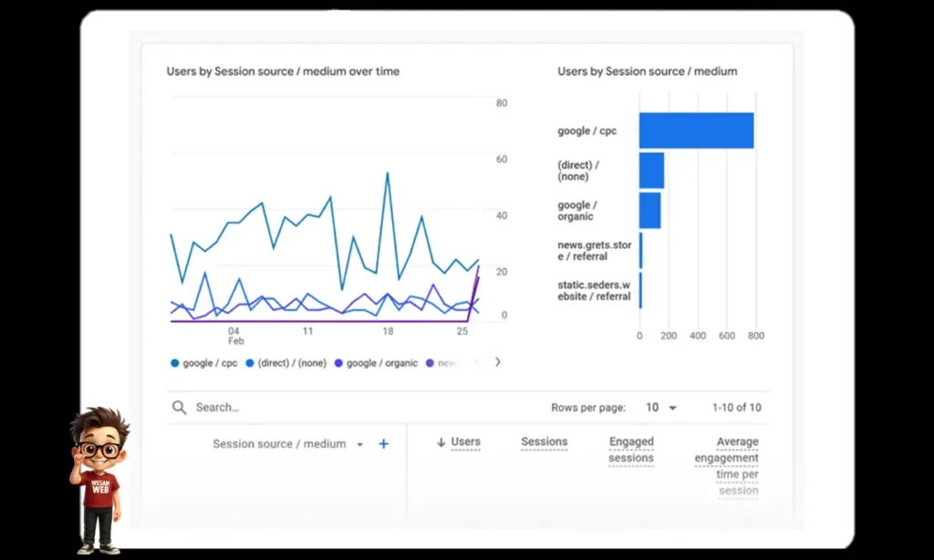Click the descending sort arrow beside Users
The height and width of the screenshot is (560, 934).
(x=441, y=441)
